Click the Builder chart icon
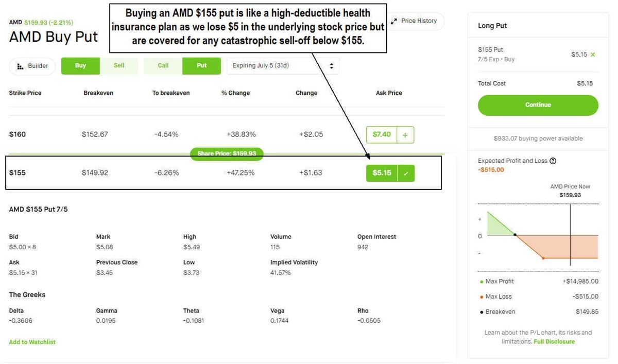618x364 pixels. click(x=21, y=66)
